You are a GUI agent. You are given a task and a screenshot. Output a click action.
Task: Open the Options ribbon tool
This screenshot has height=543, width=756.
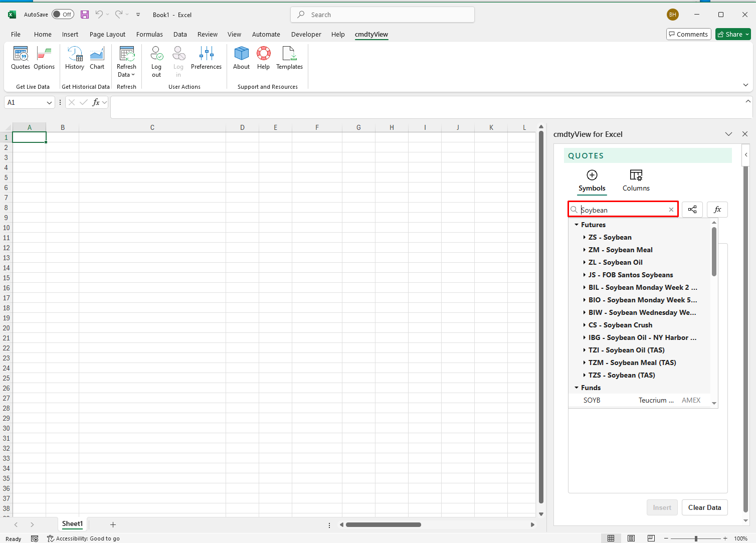click(x=44, y=58)
